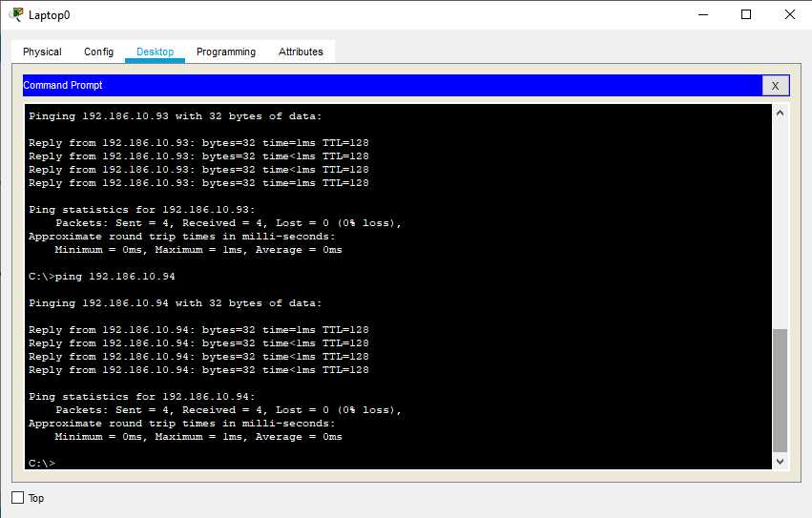Click 'Ping statistics for 192.186.10.93:' line
Screen dimensions: 812x518
point(142,209)
